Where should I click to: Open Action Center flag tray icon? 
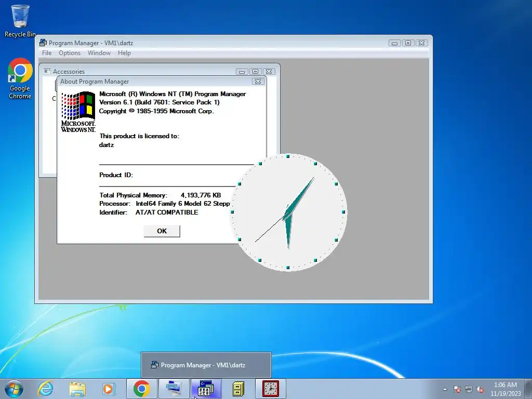(x=457, y=389)
